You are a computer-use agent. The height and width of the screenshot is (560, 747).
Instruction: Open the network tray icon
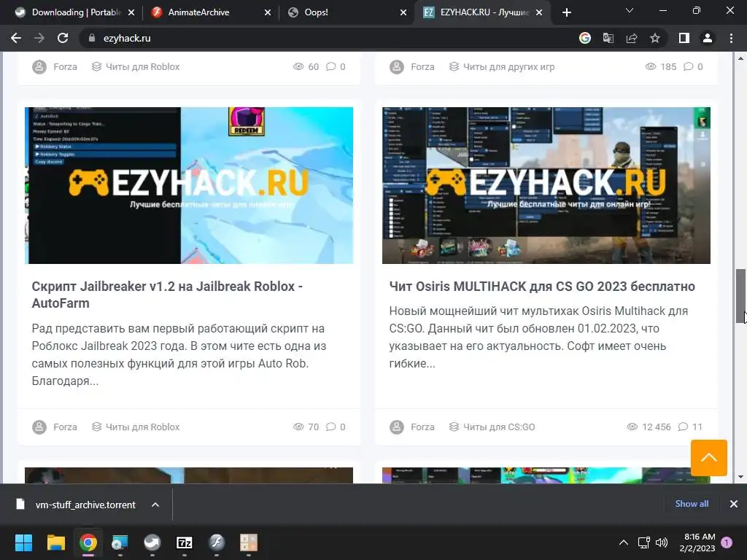click(644, 542)
